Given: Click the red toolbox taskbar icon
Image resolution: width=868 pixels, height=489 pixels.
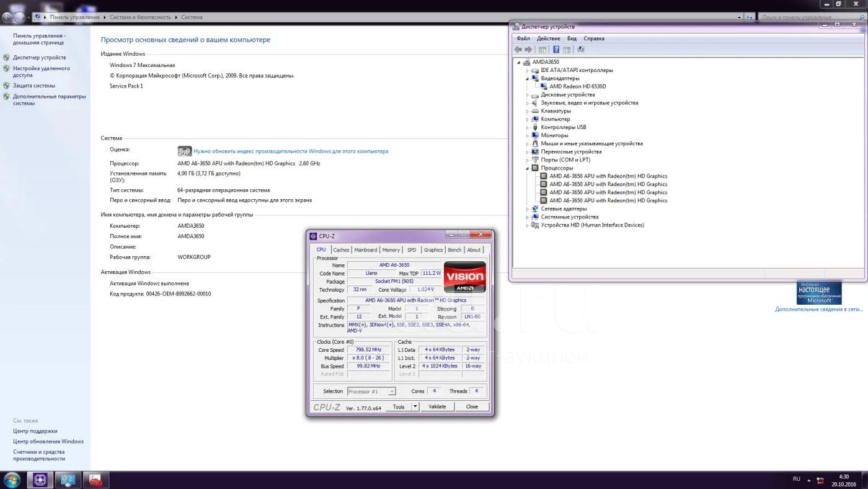Looking at the screenshot, I should [96, 480].
